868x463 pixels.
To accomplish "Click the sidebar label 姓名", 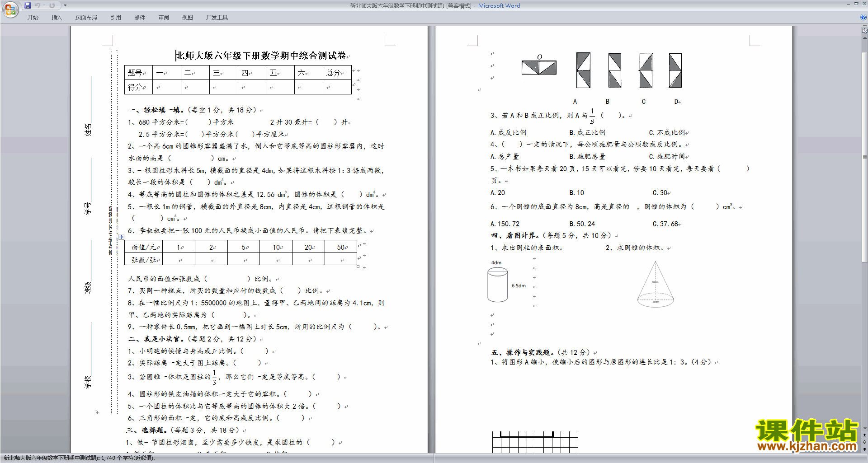I will pyautogui.click(x=88, y=130).
